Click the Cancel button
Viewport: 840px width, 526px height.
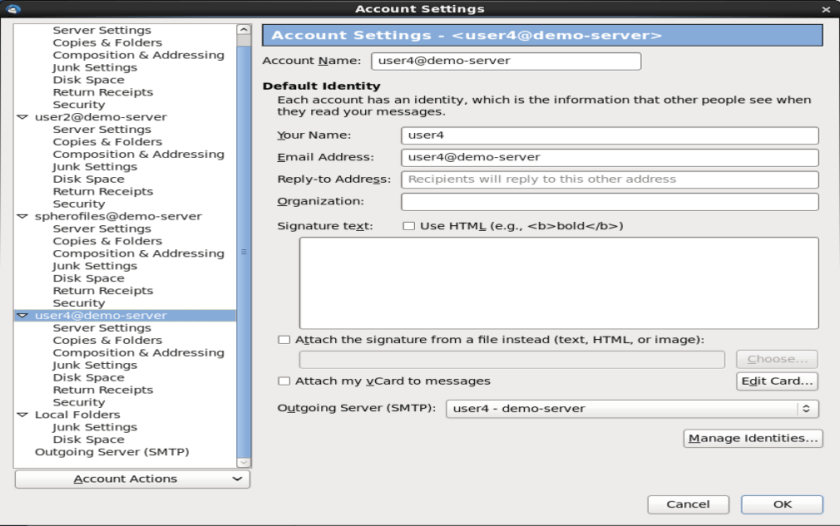point(688,505)
